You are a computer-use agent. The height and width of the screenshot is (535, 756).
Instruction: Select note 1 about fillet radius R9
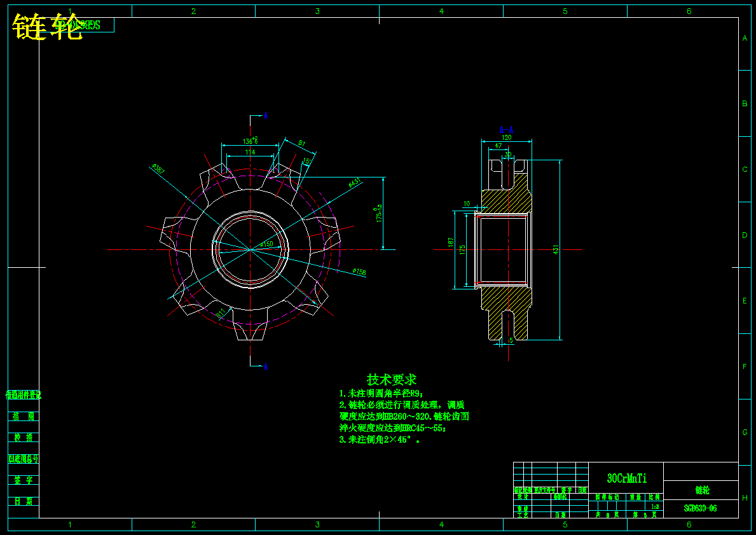[x=381, y=394]
